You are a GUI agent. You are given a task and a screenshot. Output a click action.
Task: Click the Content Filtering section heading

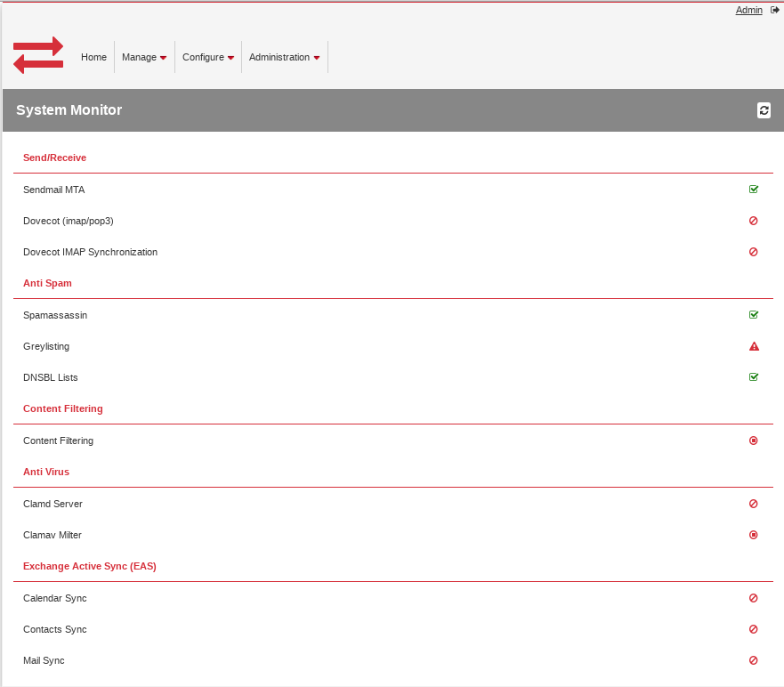[63, 408]
